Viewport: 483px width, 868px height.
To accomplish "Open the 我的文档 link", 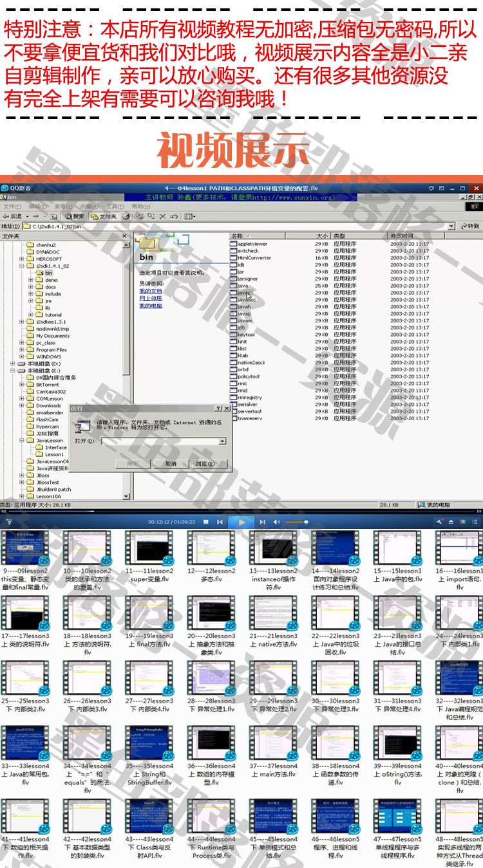I will pos(151,291).
